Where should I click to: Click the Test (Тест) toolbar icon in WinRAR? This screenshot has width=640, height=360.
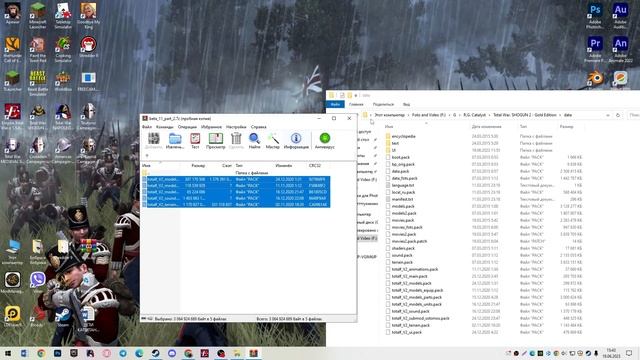click(x=195, y=141)
